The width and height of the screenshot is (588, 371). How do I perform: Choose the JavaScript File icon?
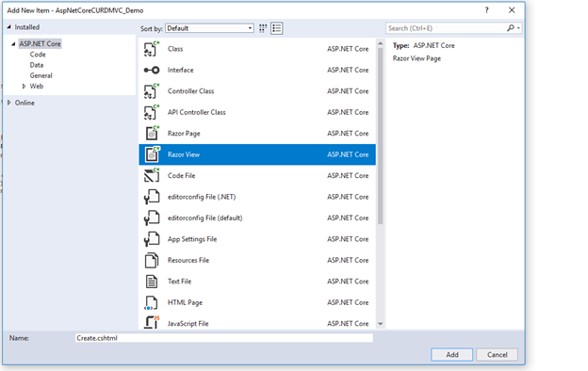152,323
